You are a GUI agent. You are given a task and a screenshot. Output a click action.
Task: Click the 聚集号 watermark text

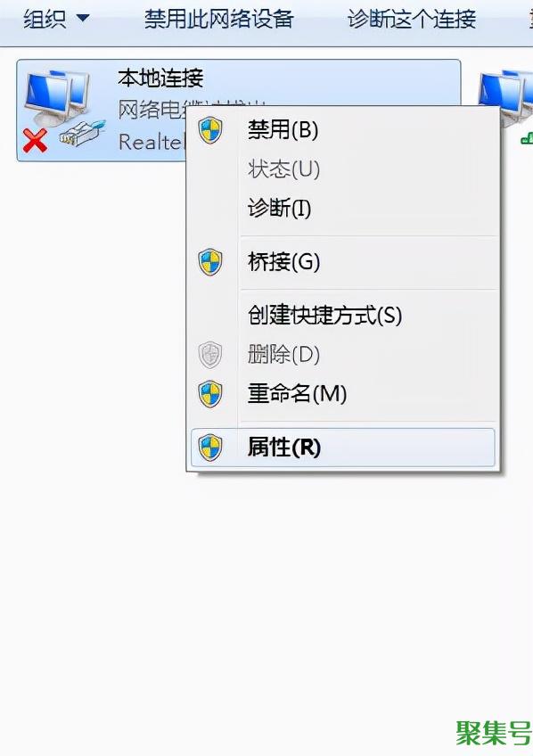[494, 734]
